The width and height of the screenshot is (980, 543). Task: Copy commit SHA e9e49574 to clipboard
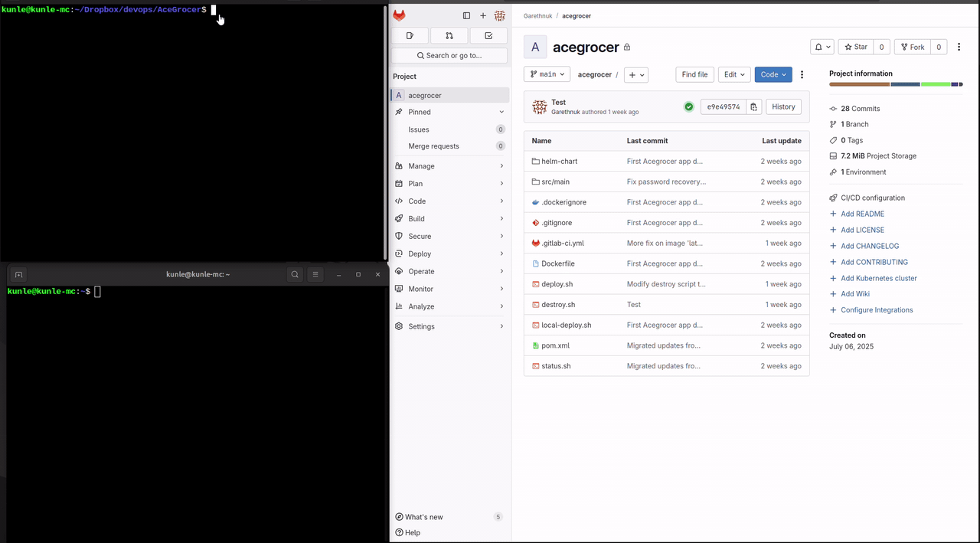pos(753,107)
